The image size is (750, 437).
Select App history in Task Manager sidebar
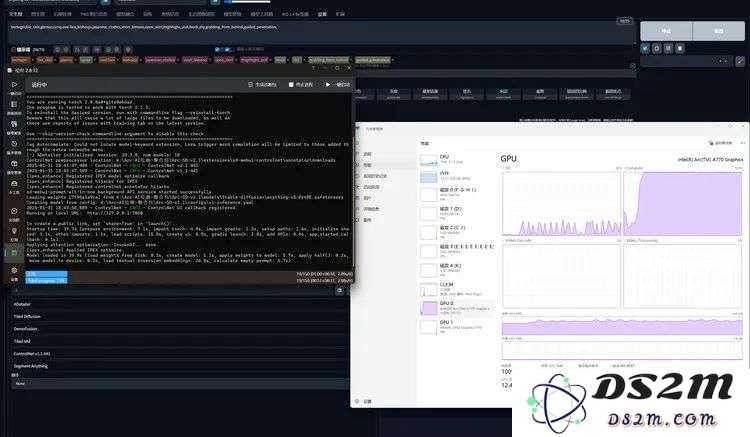[x=375, y=176]
